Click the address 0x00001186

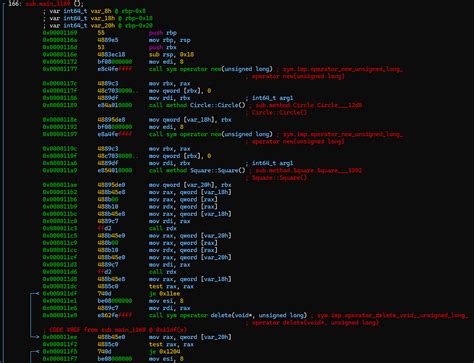pos(60,98)
